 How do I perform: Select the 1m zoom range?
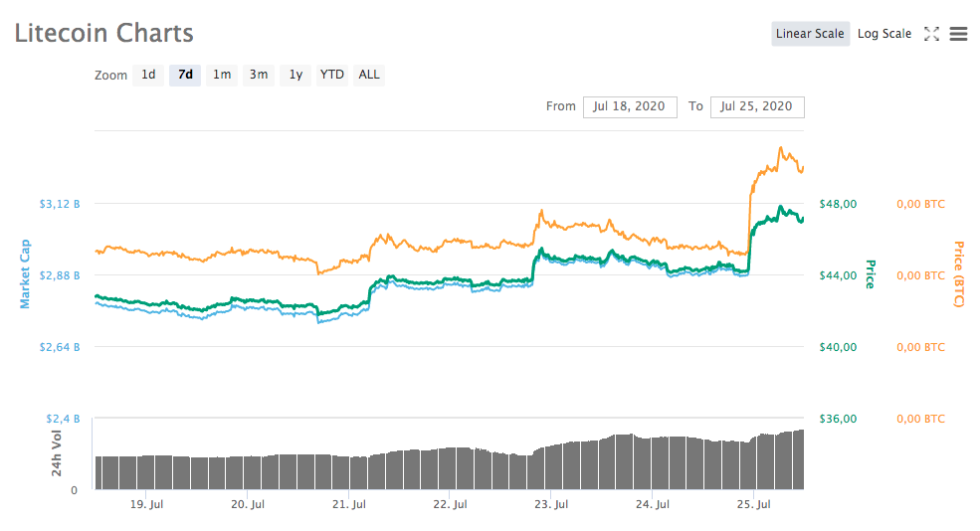click(x=222, y=75)
